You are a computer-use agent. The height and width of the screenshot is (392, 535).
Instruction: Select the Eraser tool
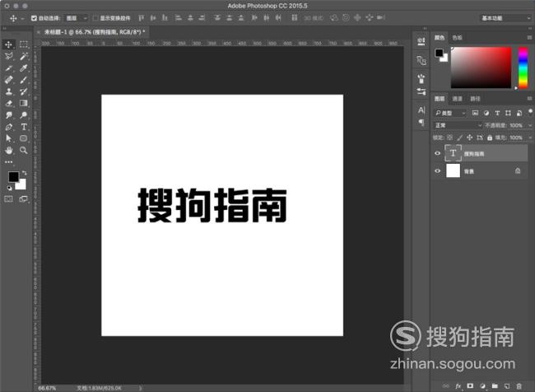point(9,103)
